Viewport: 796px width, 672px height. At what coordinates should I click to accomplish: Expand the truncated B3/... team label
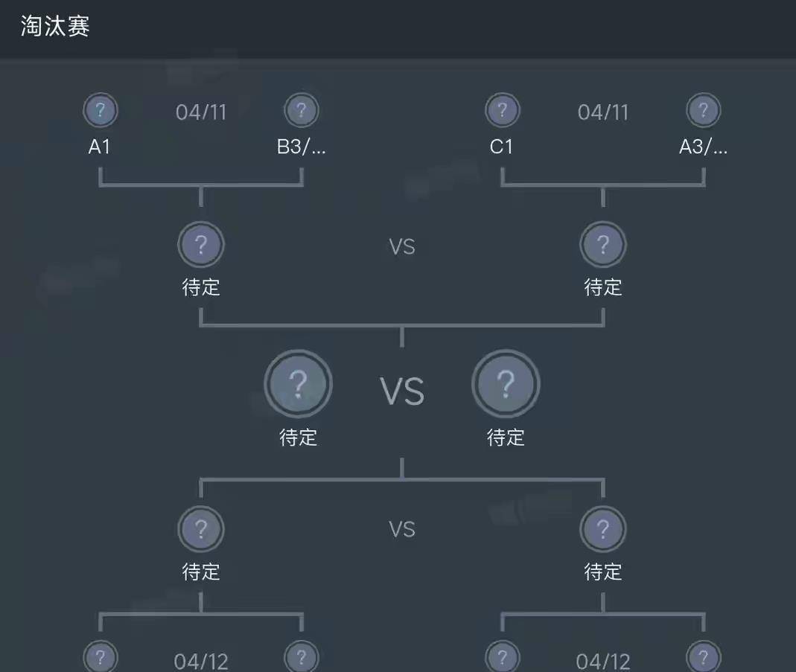[302, 147]
